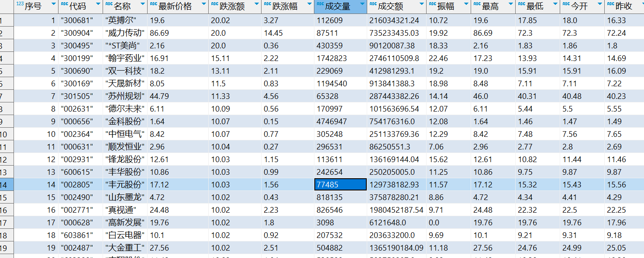
Task: Click the turnover cell 86250551.3
Action: coord(396,147)
